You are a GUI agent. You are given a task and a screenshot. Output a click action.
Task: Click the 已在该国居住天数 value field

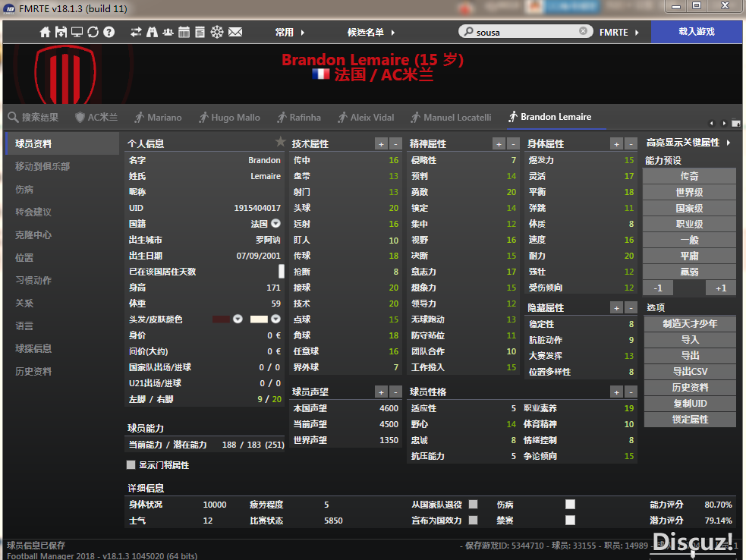[282, 271]
